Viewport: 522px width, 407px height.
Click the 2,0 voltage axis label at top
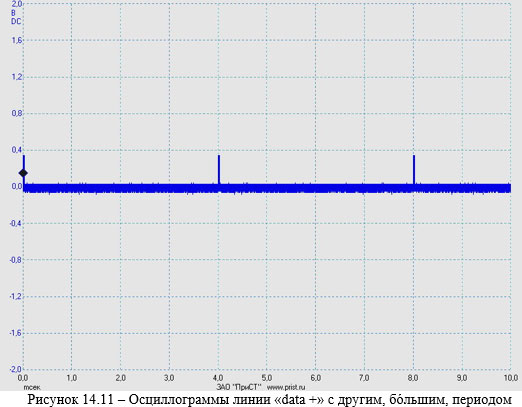coord(17,4)
